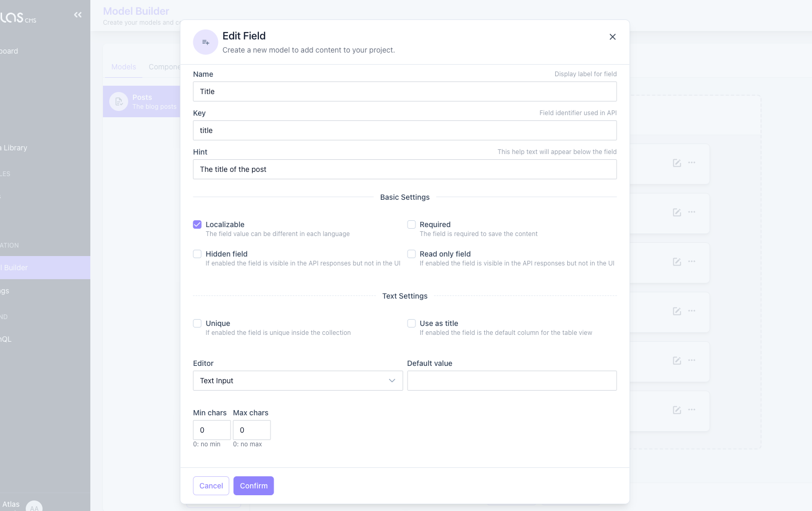Click into the Max chars field

coord(252,430)
